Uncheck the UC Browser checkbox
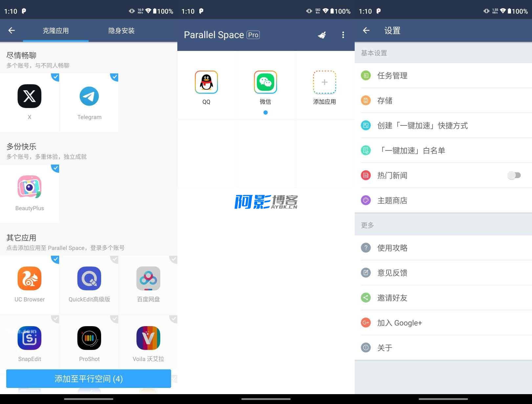 55,259
